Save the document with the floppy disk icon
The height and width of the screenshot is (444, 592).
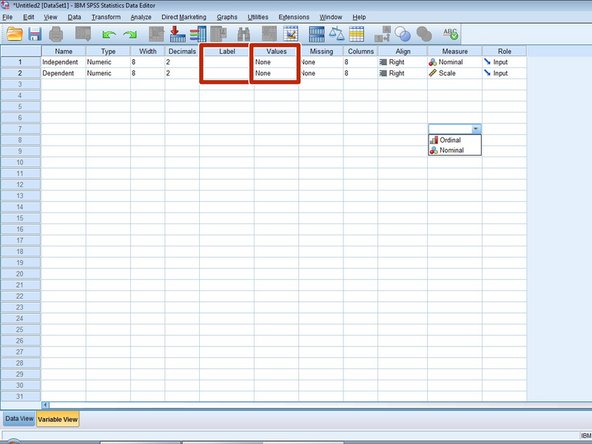coord(35,34)
